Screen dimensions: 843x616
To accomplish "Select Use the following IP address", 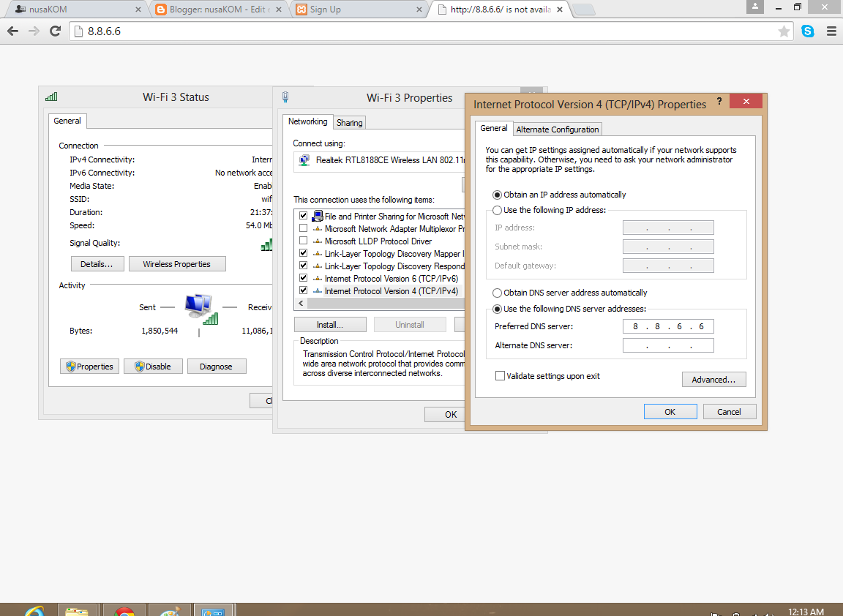I will [x=498, y=210].
